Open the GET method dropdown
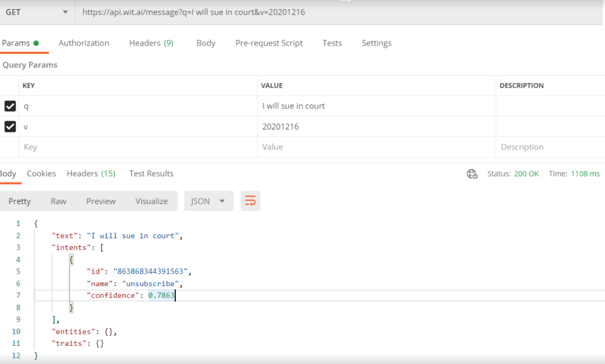The height and width of the screenshot is (364, 605). [x=36, y=13]
